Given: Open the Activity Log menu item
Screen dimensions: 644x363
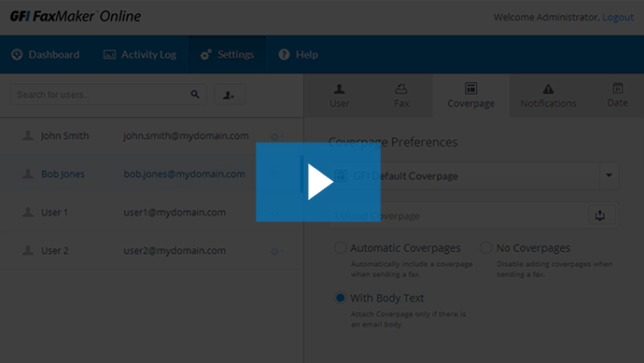Looking at the screenshot, I should click(140, 55).
